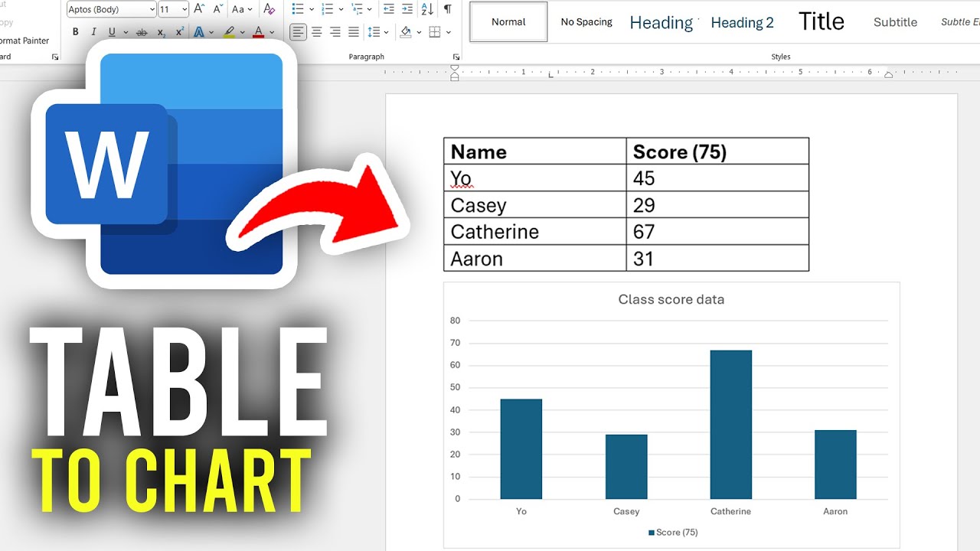The height and width of the screenshot is (551, 980).
Task: Expand Font Color dropdown arrow
Action: pyautogui.click(x=271, y=32)
